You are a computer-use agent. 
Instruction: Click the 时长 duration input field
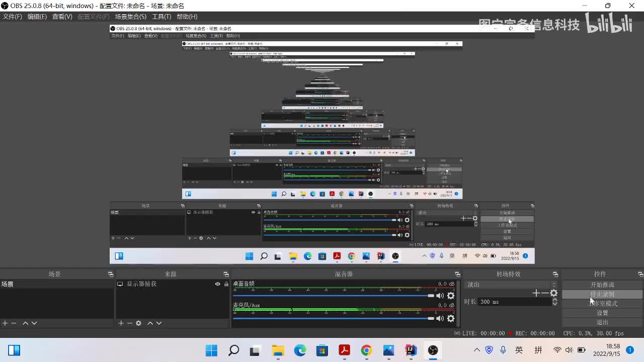pos(514,302)
